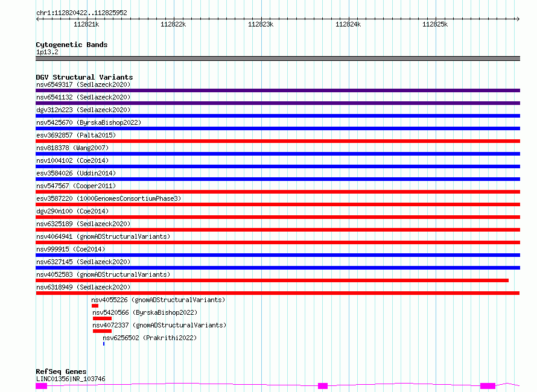Image resolution: width=537 pixels, height=392 pixels.
Task: Select the blue bar under nsv818378
Action: pyautogui.click(x=278, y=154)
